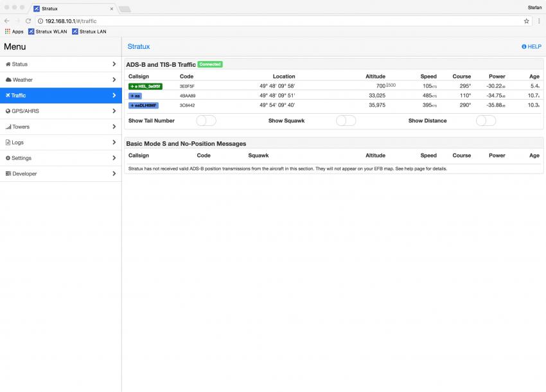546x392 pixels.
Task: Navigate to the Towers menu item
Action: pos(60,127)
